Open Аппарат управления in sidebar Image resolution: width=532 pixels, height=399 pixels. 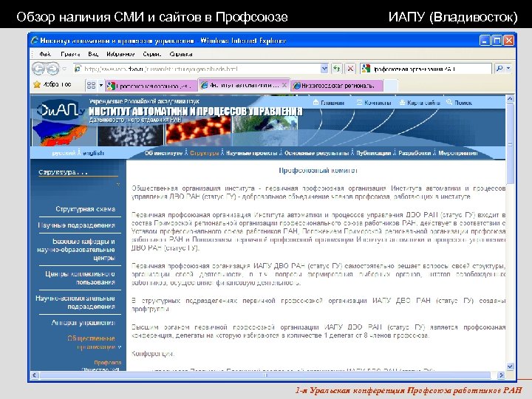click(x=83, y=323)
